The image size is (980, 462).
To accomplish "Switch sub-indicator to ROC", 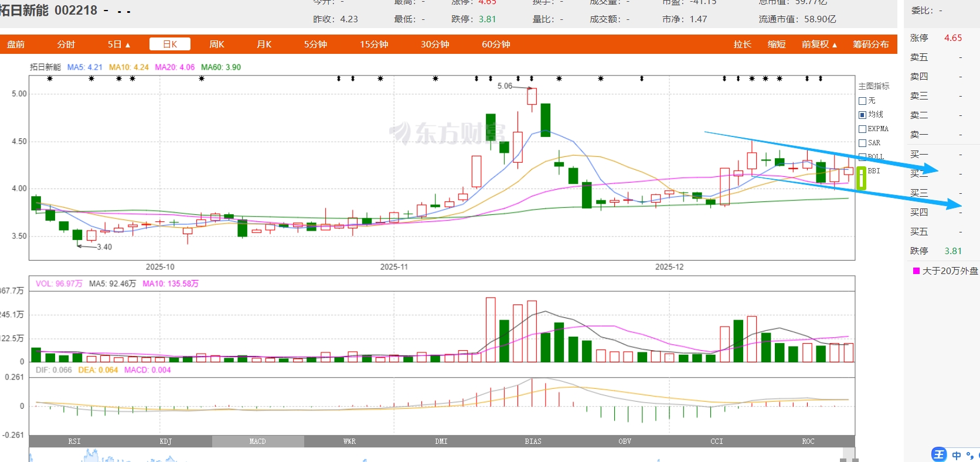I will (808, 442).
